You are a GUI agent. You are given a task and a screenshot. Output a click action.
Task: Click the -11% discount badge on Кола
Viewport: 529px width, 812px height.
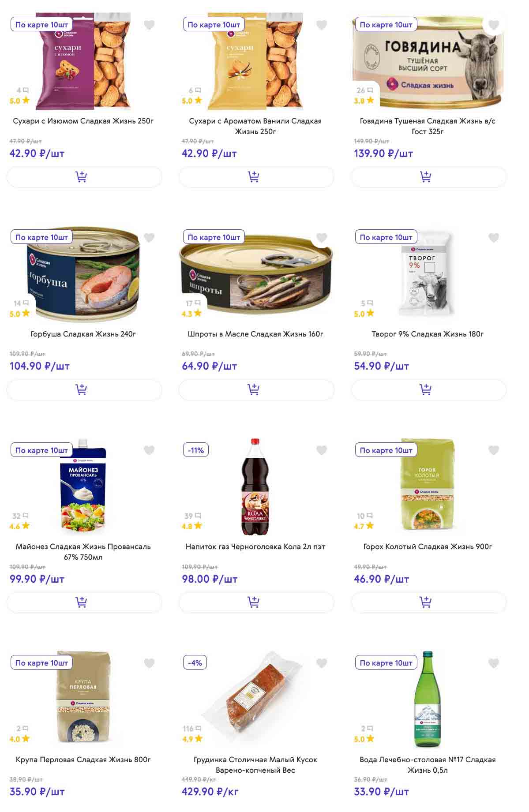195,450
